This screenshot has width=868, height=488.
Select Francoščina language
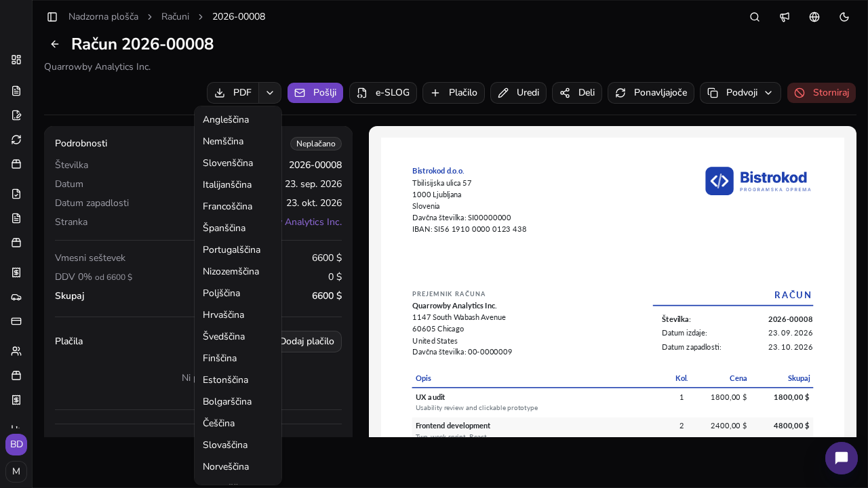[x=238, y=207]
